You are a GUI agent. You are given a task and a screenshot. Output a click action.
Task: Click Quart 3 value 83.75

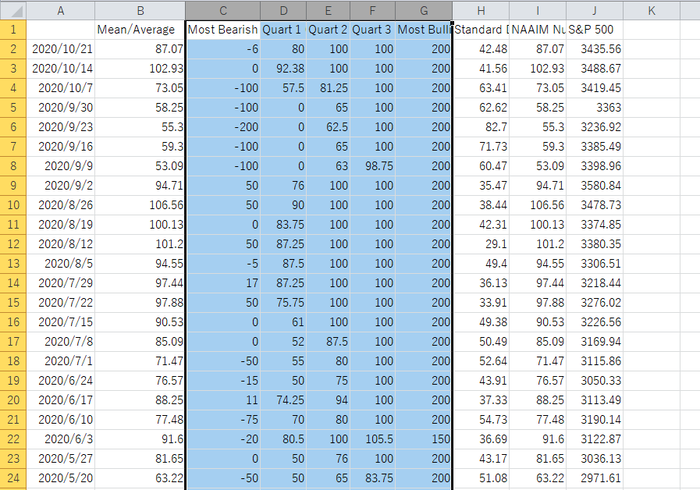[x=373, y=478]
